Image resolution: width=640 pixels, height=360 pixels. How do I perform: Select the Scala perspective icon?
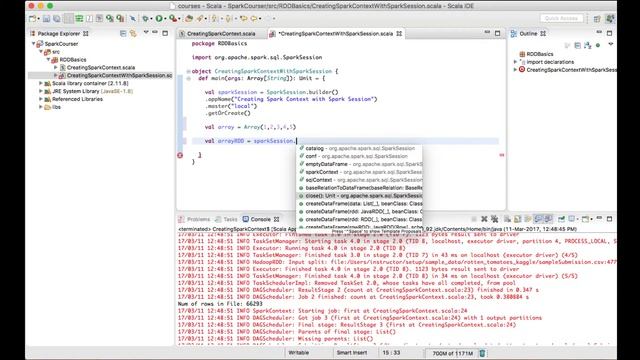610,19
